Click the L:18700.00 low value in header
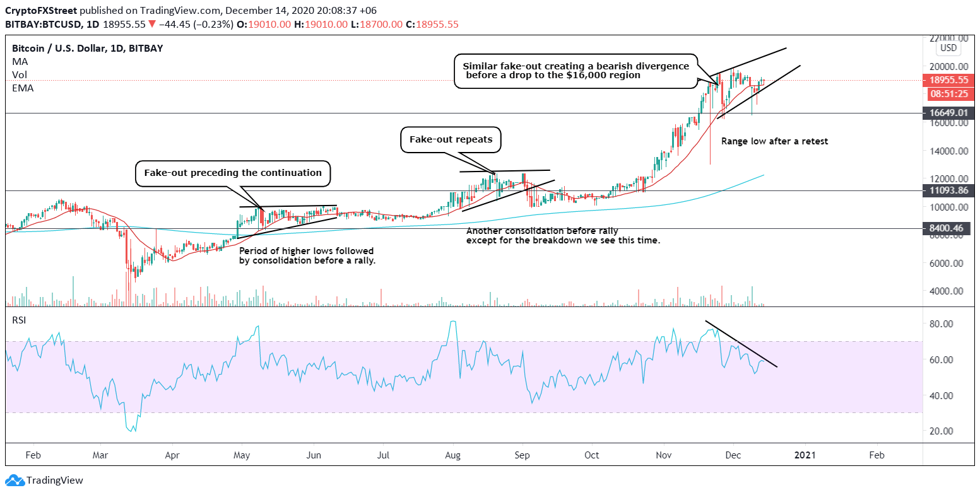980x495 pixels. [x=378, y=25]
